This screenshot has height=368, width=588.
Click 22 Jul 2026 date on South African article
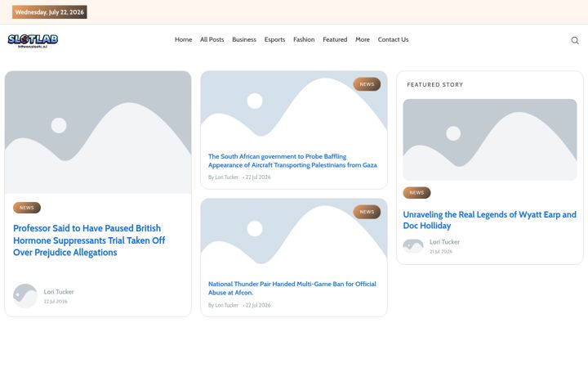[258, 177]
